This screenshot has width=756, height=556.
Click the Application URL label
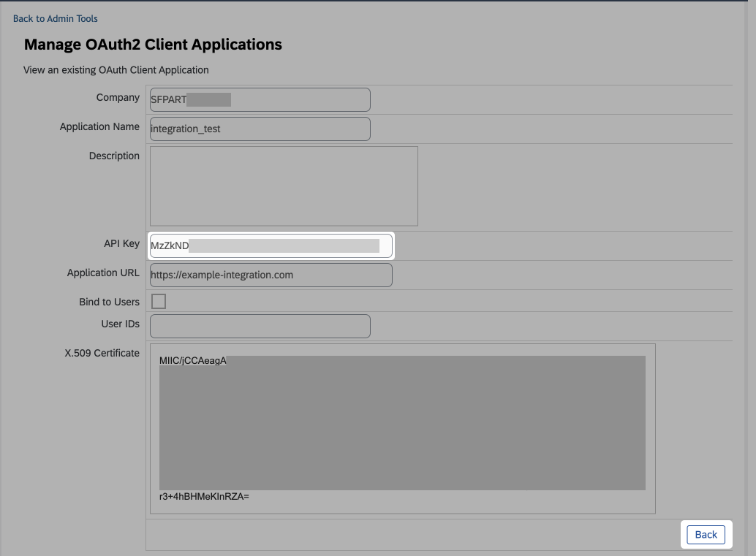pyautogui.click(x=103, y=273)
